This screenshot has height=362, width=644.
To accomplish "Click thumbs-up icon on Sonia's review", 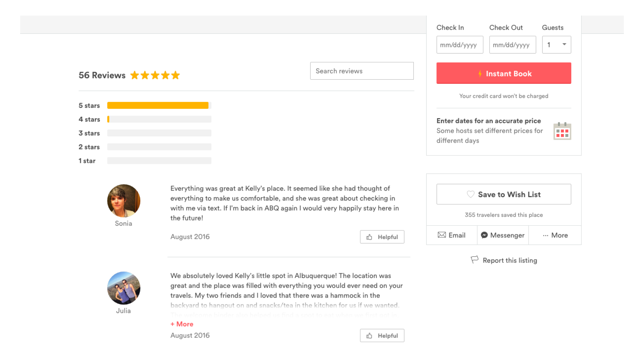I will tap(369, 237).
